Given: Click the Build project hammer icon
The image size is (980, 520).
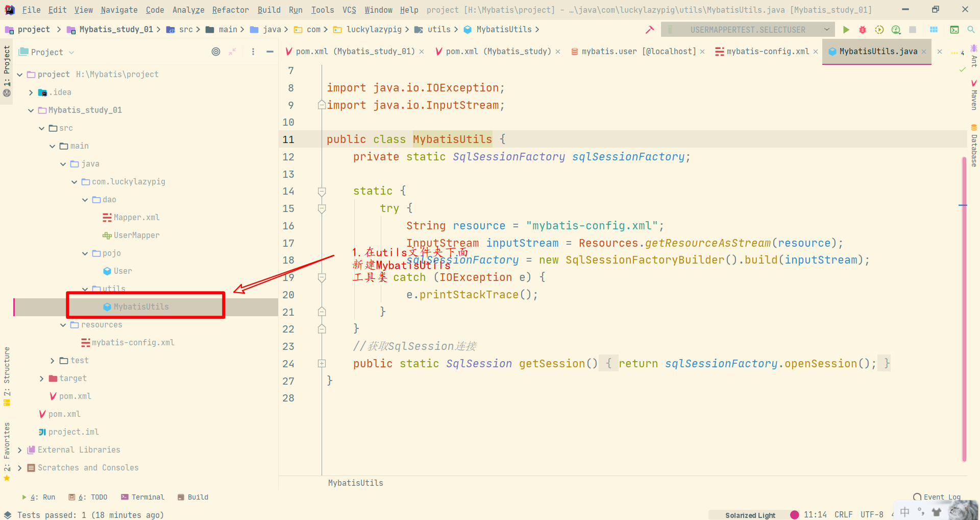Looking at the screenshot, I should pos(649,30).
